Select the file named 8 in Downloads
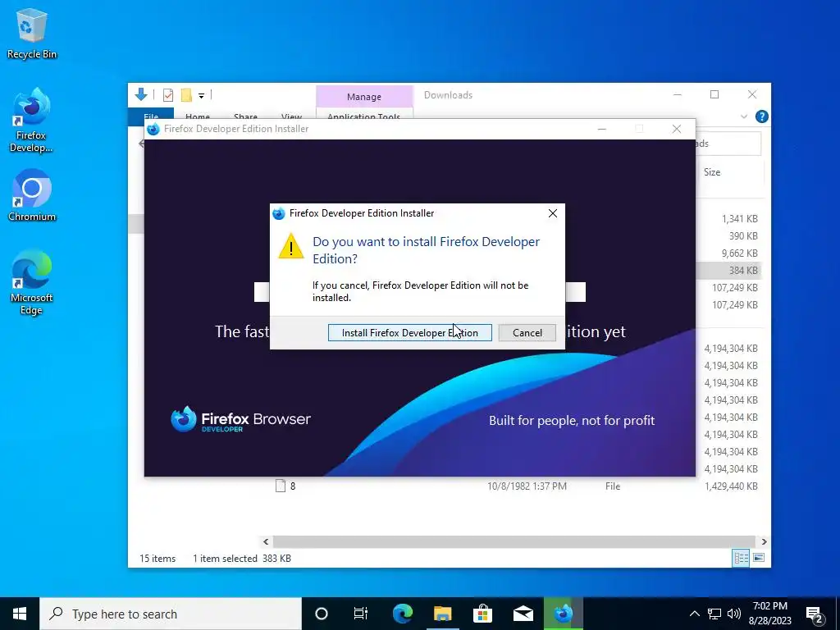The width and height of the screenshot is (840, 630). click(293, 486)
